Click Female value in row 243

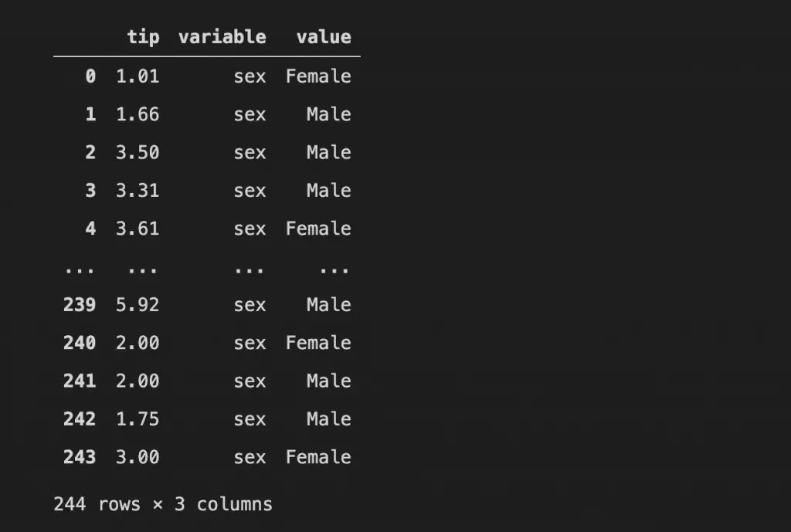[x=318, y=457]
